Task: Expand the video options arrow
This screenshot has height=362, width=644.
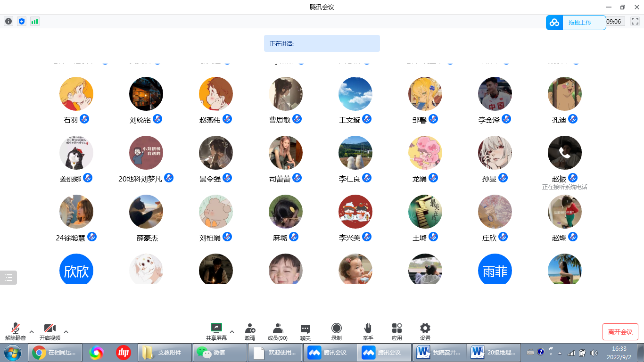Action: tap(66, 332)
